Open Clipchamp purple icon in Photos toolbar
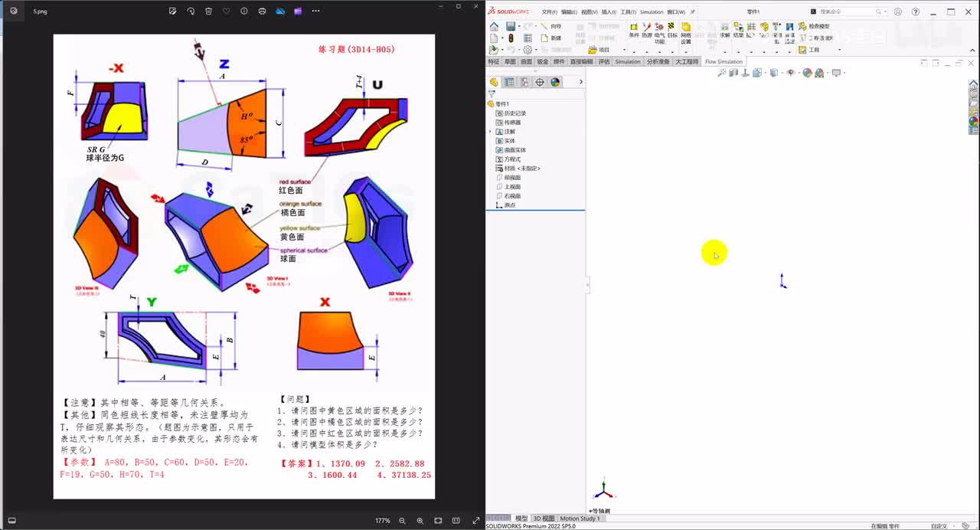Viewport: 980px width, 530px height. (x=298, y=11)
